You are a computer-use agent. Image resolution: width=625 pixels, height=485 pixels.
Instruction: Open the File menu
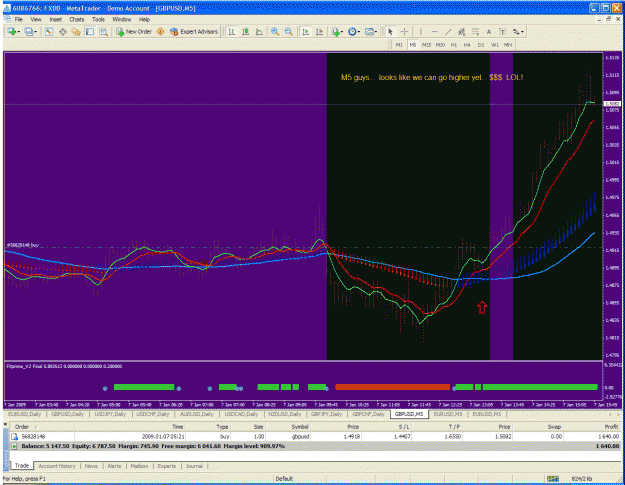[x=19, y=19]
